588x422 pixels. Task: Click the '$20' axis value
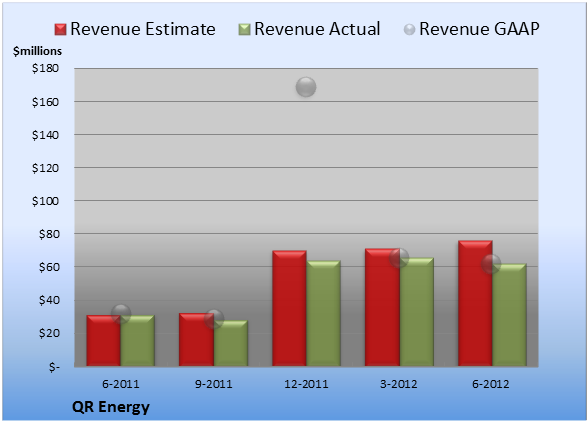pyautogui.click(x=49, y=333)
